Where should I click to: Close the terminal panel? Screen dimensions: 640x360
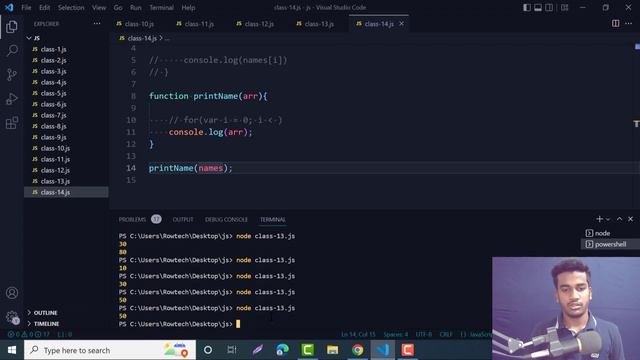pyautogui.click(x=631, y=219)
